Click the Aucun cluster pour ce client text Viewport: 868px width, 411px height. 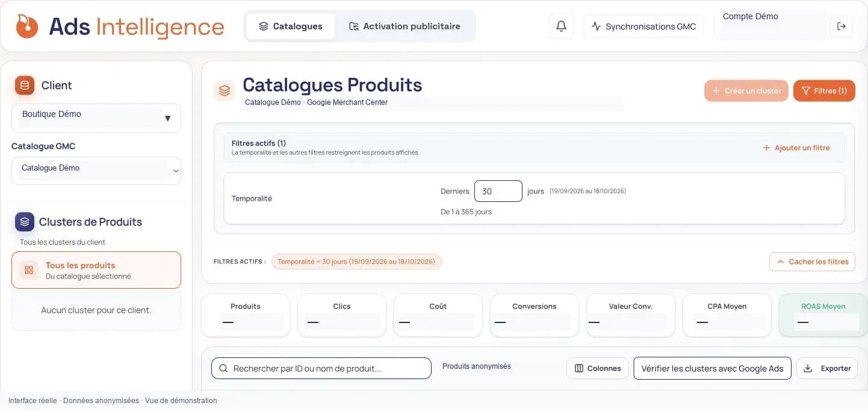[96, 310]
